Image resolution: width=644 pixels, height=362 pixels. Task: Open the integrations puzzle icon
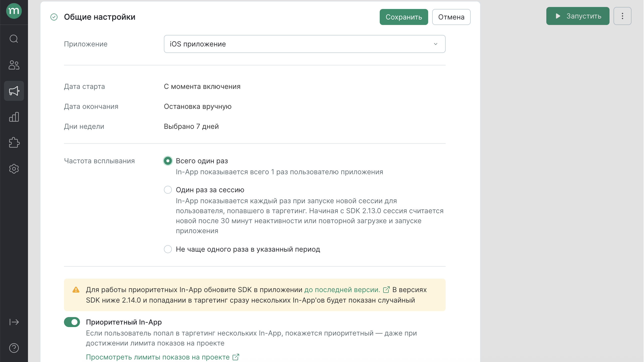coord(14,143)
